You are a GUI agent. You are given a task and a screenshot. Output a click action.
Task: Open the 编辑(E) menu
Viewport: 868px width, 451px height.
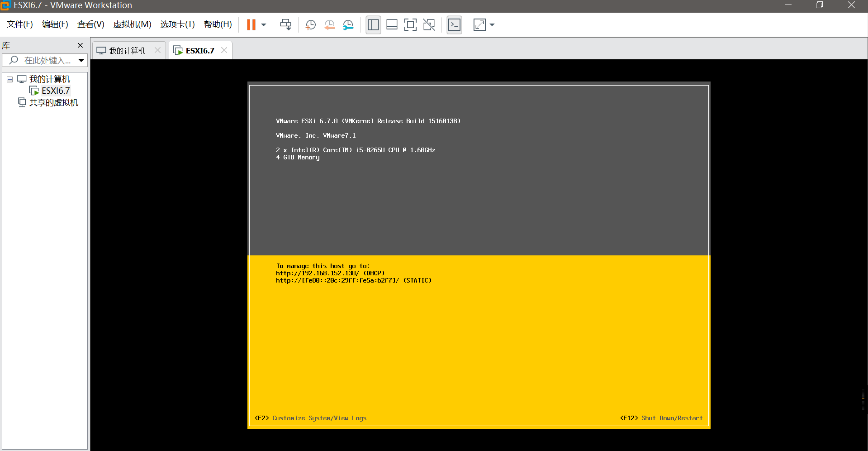[x=55, y=24]
